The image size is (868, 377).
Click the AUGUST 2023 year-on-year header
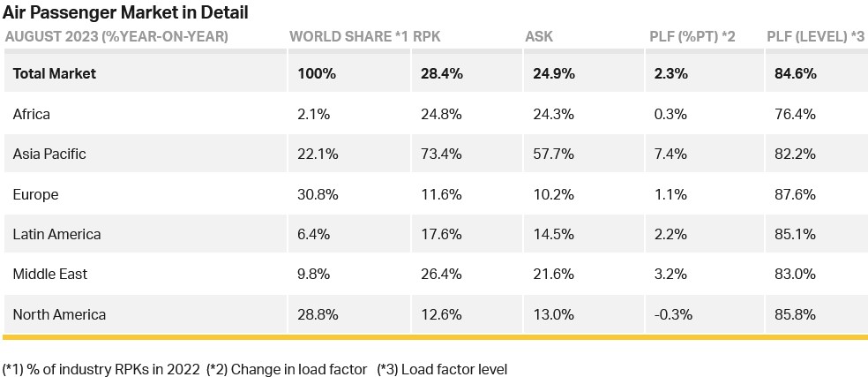coord(116,36)
